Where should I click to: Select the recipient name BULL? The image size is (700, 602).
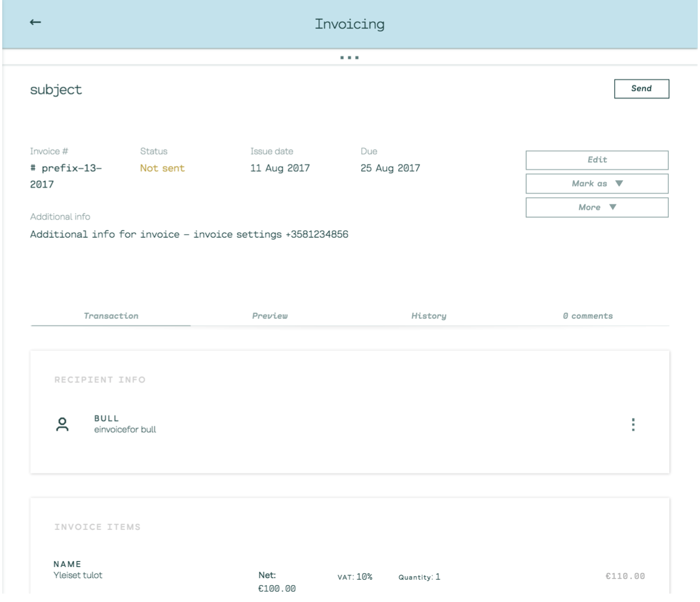click(x=107, y=418)
